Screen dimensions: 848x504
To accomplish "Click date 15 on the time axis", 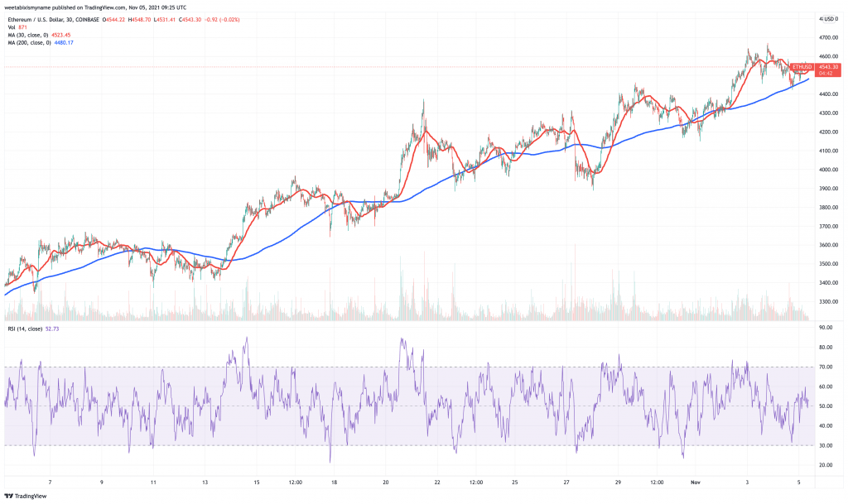I will (x=257, y=482).
